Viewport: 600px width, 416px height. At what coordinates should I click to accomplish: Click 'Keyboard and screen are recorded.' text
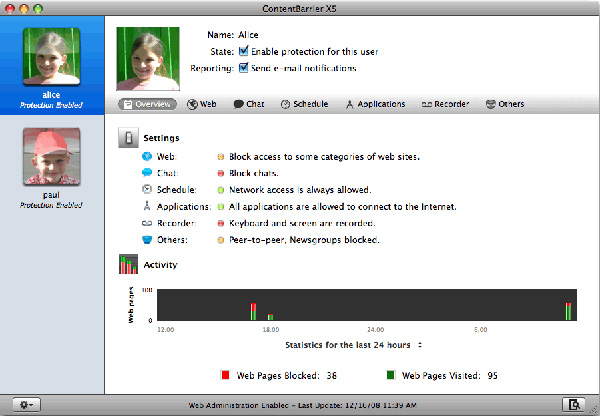pos(302,223)
